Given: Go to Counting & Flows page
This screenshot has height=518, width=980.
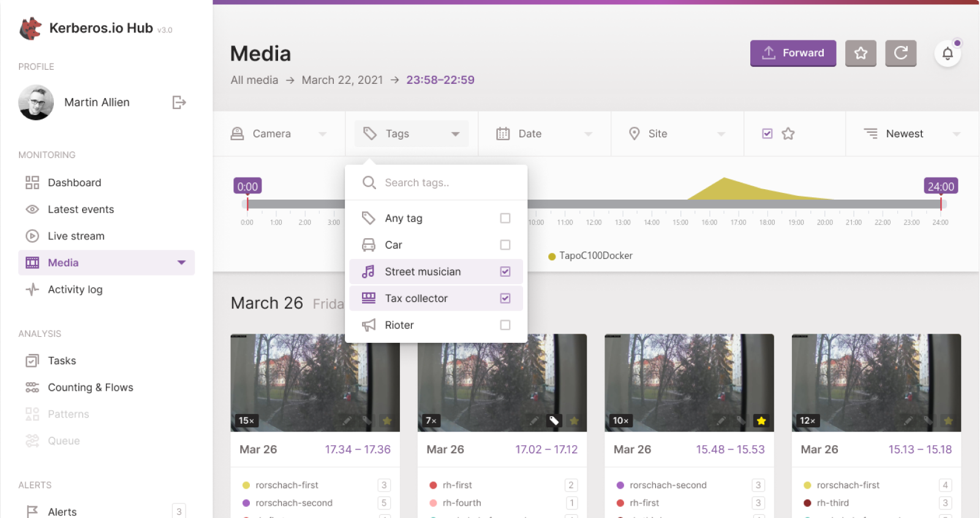Looking at the screenshot, I should 90,388.
